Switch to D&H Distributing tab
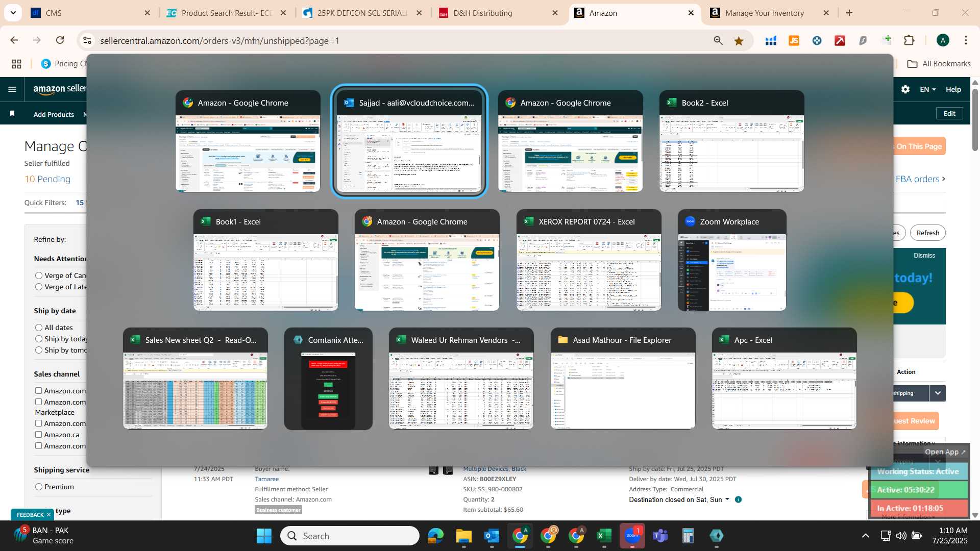This screenshot has height=551, width=980. [x=498, y=13]
